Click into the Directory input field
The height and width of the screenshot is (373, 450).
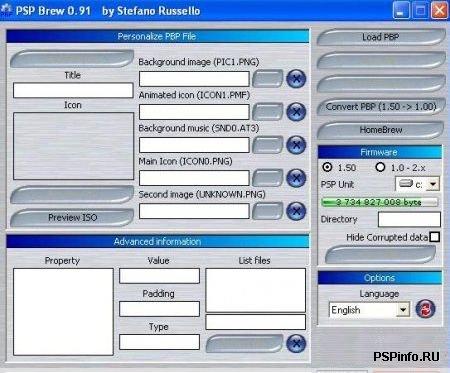tap(409, 219)
